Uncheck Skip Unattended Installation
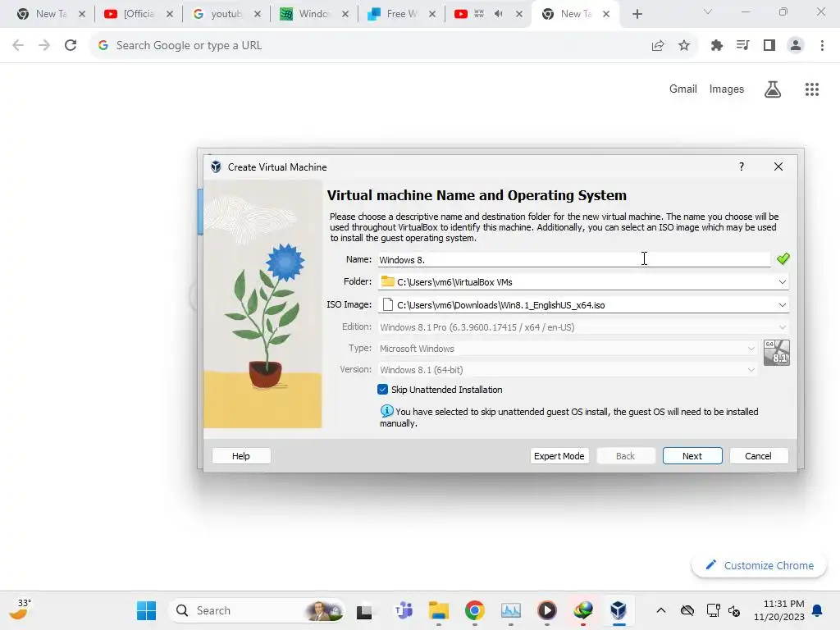This screenshot has height=630, width=840. 382,390
